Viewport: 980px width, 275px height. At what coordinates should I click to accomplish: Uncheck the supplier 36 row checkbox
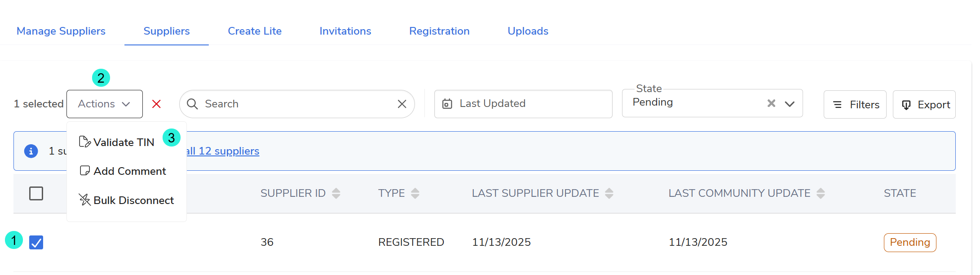click(x=36, y=242)
